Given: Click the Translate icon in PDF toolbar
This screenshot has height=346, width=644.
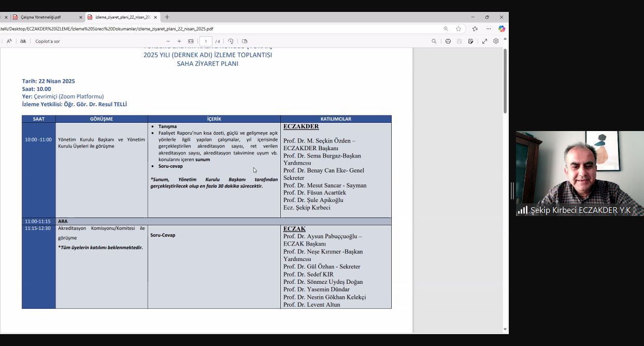Looking at the screenshot, I should (23, 41).
